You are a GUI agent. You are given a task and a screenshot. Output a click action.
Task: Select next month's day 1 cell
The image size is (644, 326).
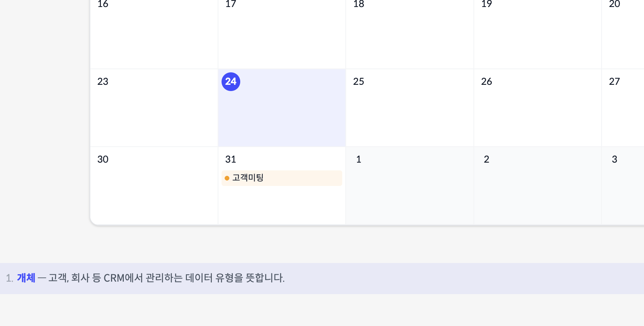coord(410,186)
